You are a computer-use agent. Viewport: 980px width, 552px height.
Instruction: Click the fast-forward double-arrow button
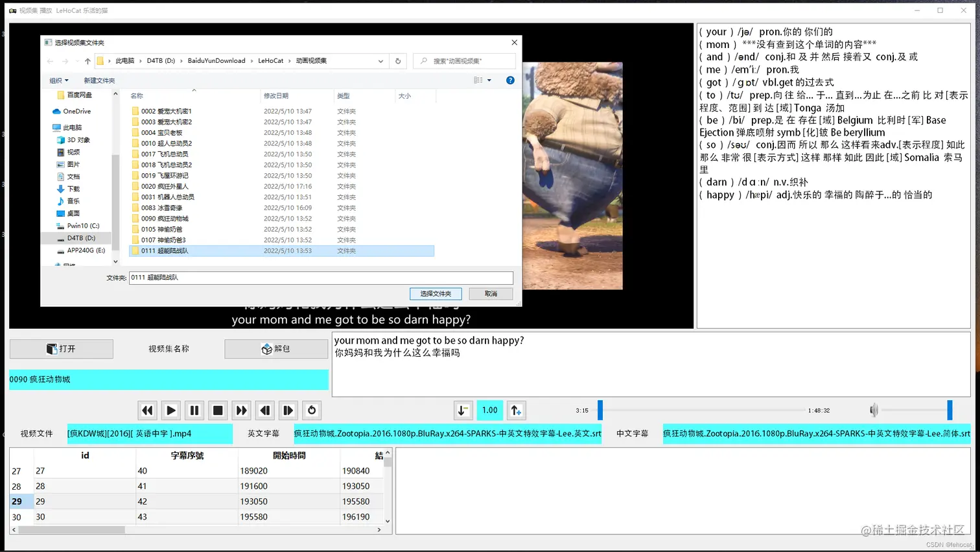(x=241, y=410)
